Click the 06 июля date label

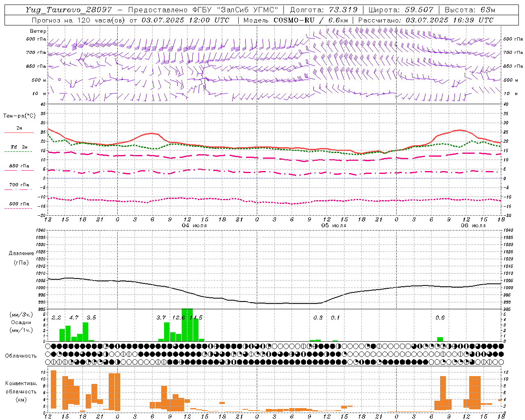pyautogui.click(x=473, y=226)
